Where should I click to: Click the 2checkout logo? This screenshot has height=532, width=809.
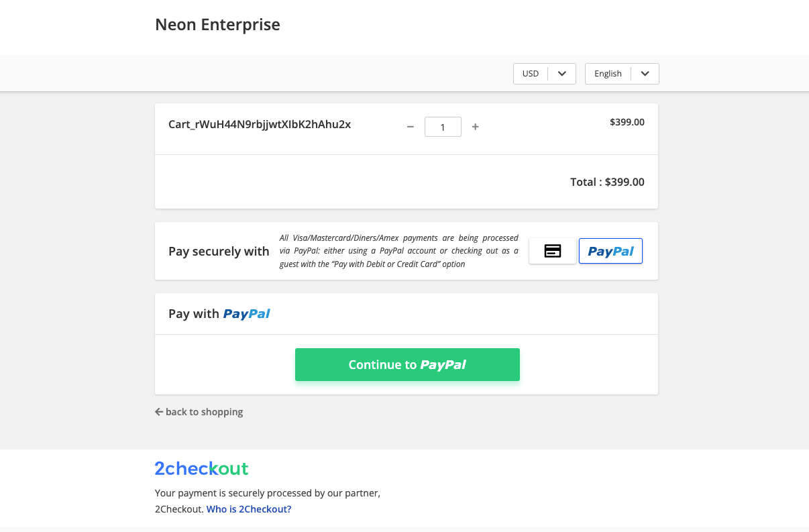pyautogui.click(x=201, y=468)
